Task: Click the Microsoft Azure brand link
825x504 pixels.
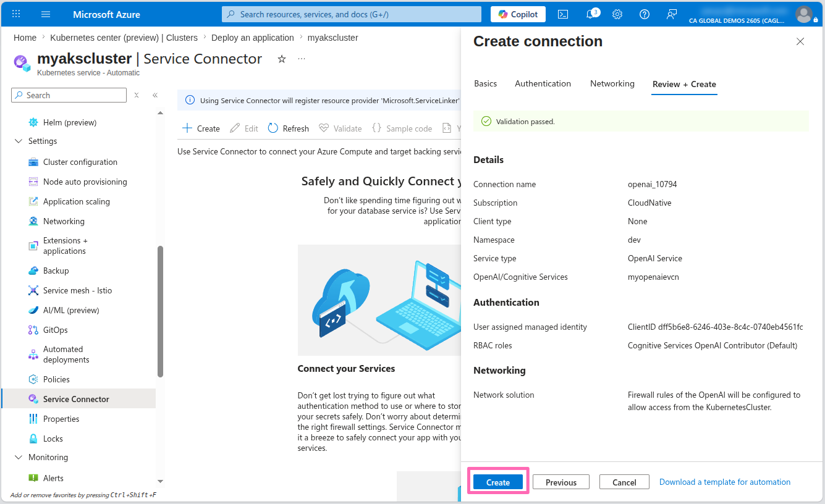Action: [106, 14]
